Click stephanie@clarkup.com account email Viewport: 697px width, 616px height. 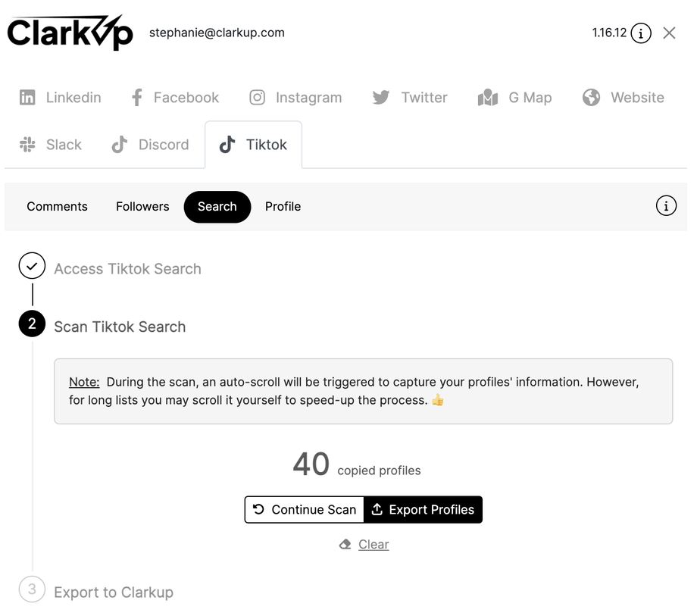coord(217,33)
